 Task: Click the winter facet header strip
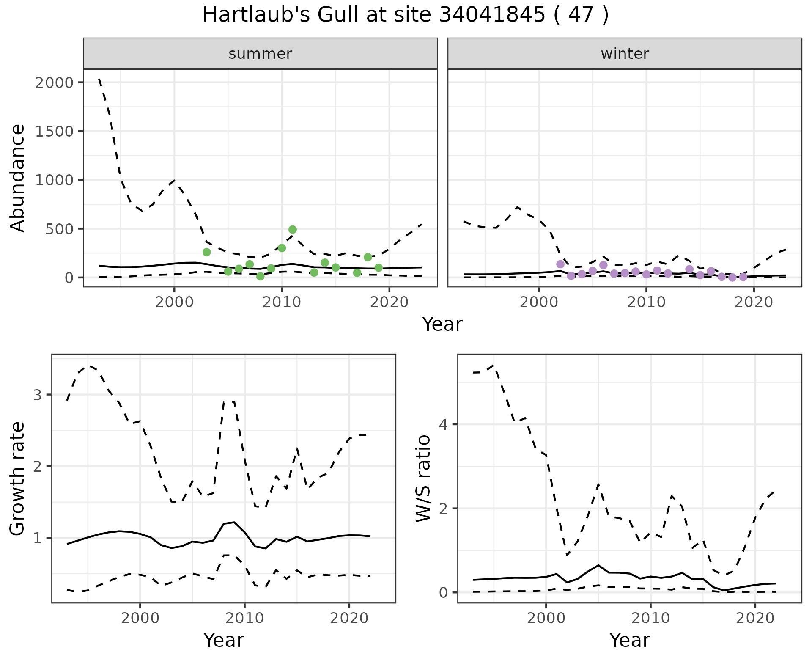[x=625, y=54]
